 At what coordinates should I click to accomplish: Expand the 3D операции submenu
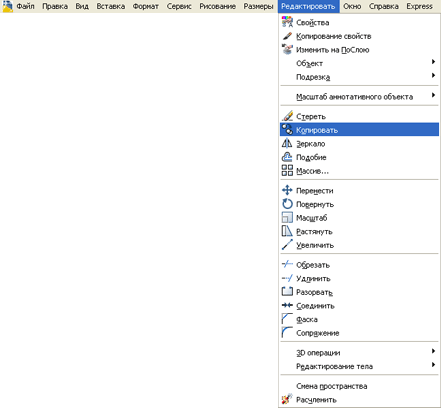(x=359, y=352)
